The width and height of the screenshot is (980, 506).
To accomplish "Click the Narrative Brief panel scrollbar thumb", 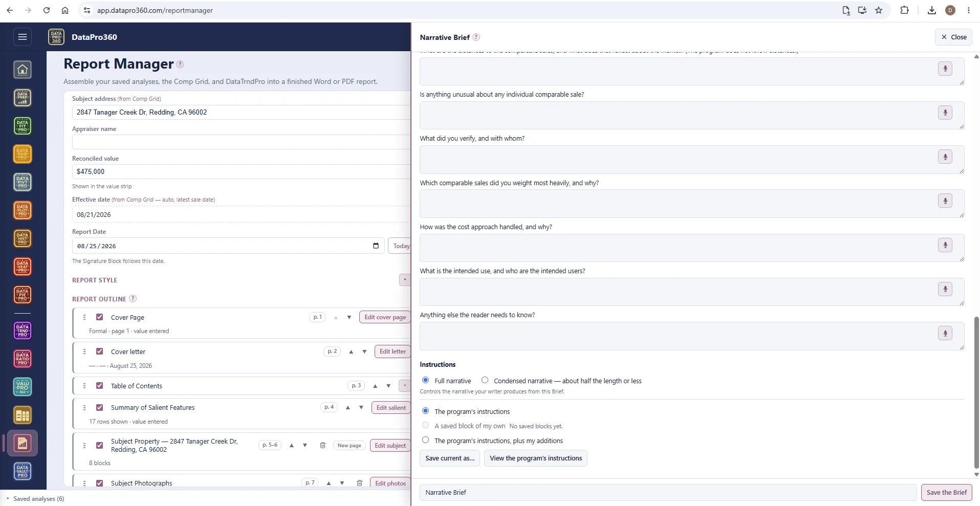I will tap(976, 392).
